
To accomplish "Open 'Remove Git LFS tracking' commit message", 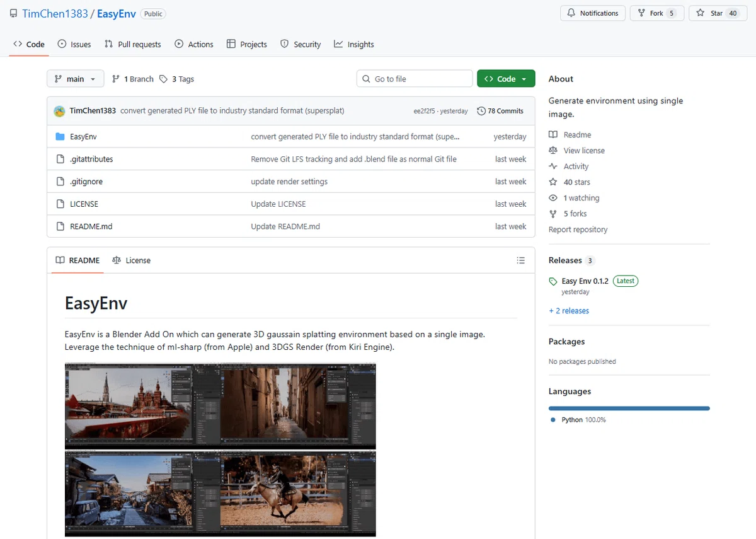I will pos(353,159).
